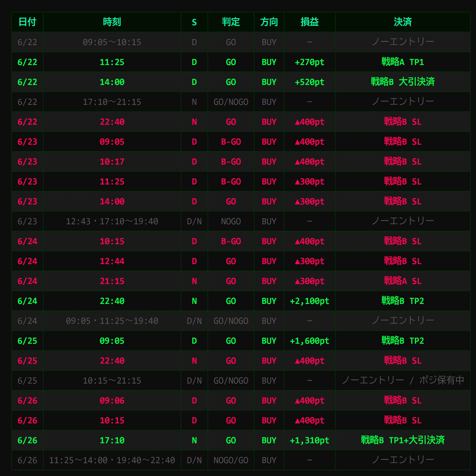
Task: Select the 6/26 10:15 time cell
Action: (112, 421)
